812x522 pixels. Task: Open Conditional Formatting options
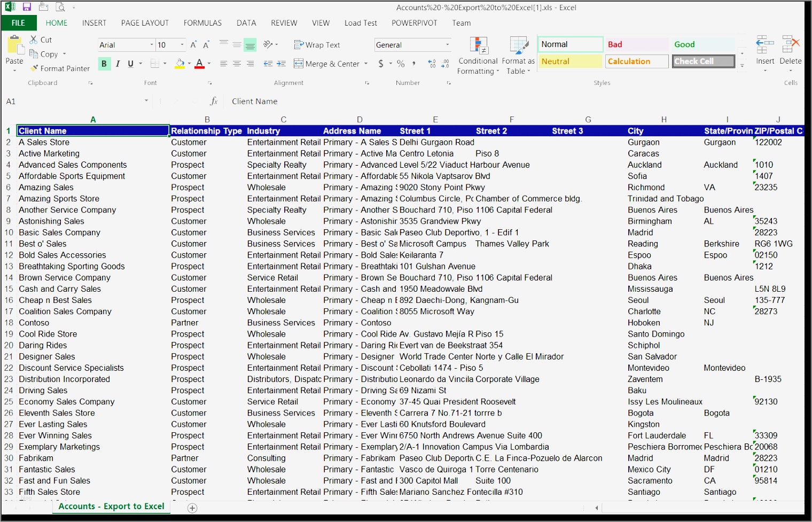(478, 56)
